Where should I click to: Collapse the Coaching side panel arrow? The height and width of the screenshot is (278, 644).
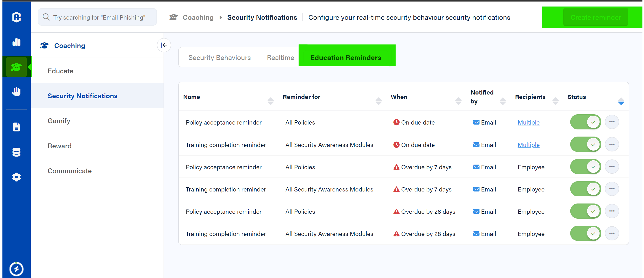click(x=164, y=45)
